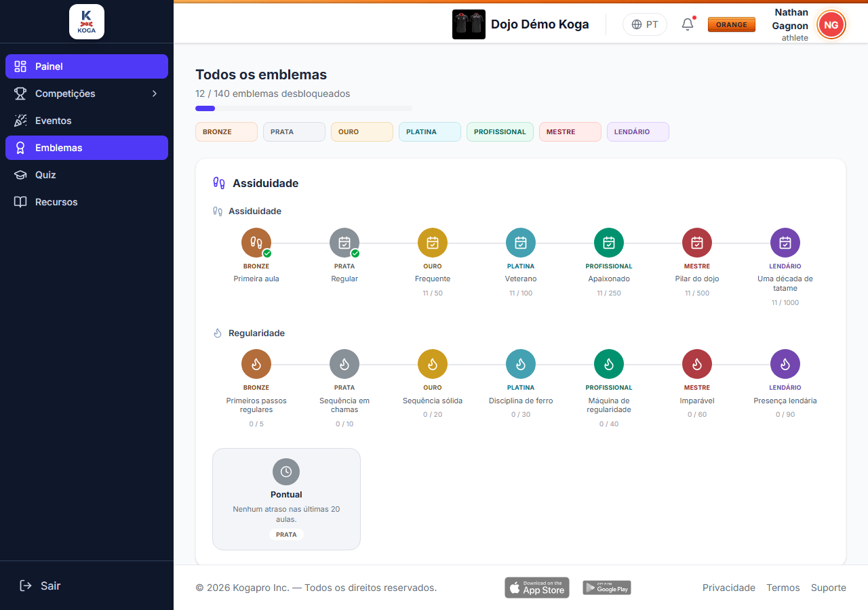Click the Pontual clock badge card
Viewport: 868px width, 610px height.
coord(286,499)
